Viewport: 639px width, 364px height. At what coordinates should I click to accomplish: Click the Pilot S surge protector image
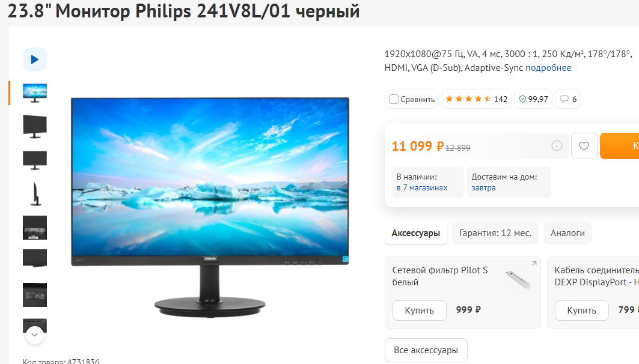(518, 279)
